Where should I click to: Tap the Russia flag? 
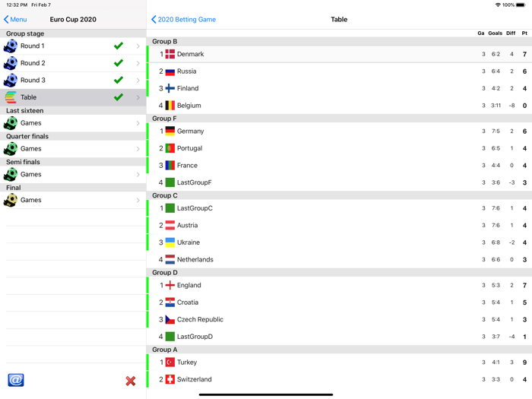[170, 71]
